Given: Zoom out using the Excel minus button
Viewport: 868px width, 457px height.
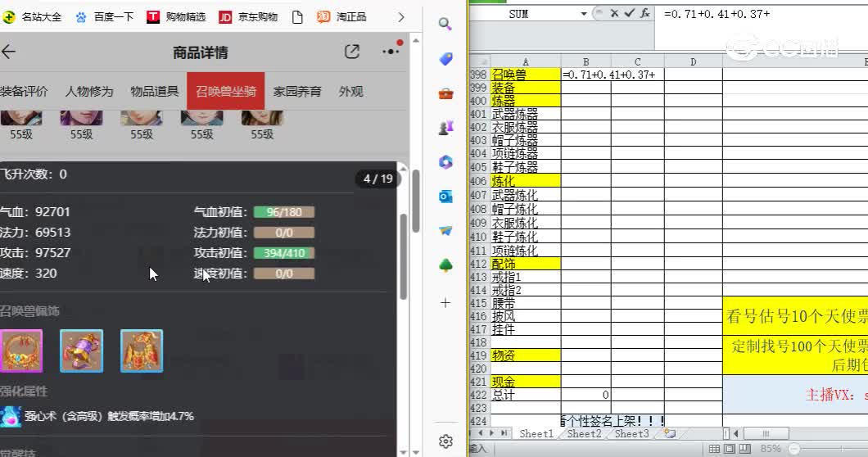Looking at the screenshot, I should click(x=794, y=449).
